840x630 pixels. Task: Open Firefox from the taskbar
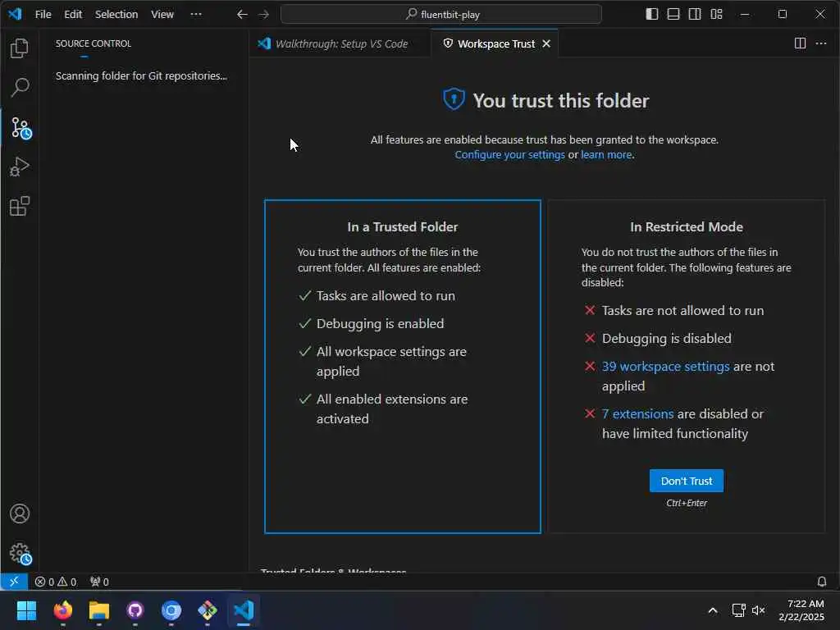pos(63,610)
